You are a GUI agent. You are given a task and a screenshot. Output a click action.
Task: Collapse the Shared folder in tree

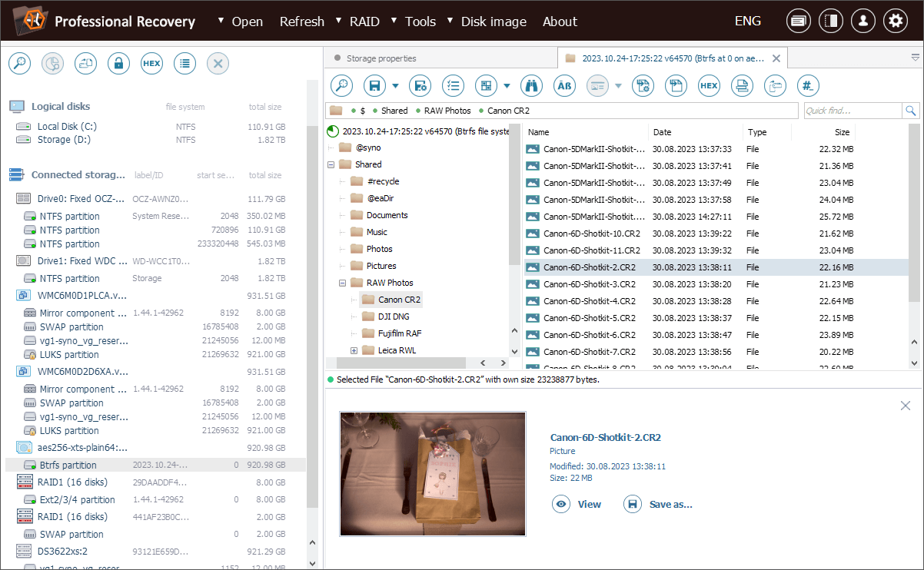pyautogui.click(x=331, y=164)
